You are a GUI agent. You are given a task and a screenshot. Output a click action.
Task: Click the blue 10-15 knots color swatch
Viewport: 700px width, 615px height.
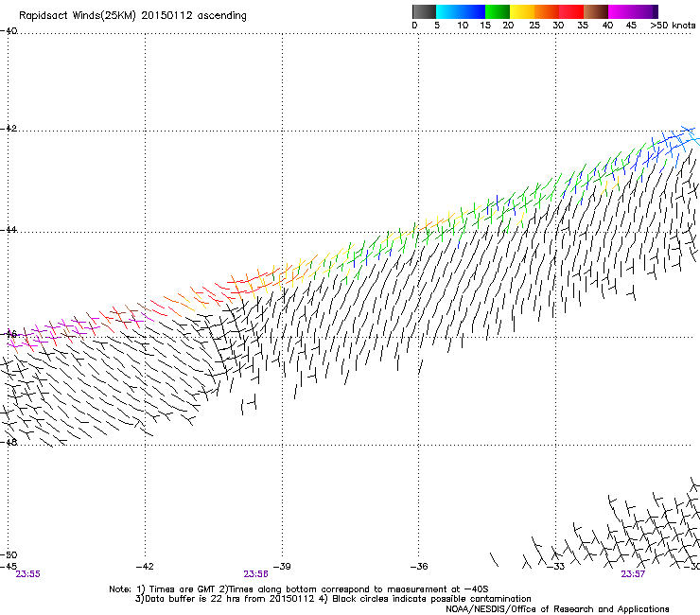click(x=473, y=11)
